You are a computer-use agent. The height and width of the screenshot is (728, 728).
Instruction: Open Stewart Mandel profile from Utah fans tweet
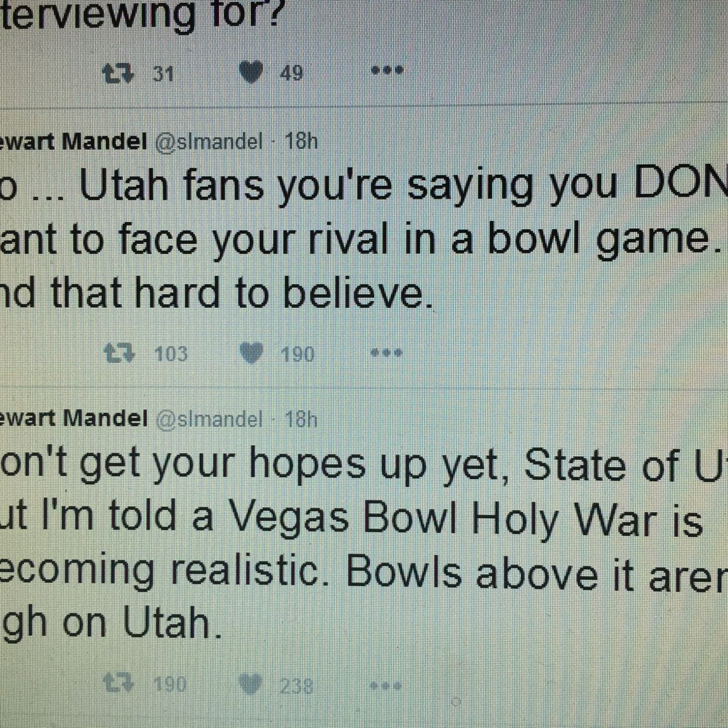pos(73,142)
